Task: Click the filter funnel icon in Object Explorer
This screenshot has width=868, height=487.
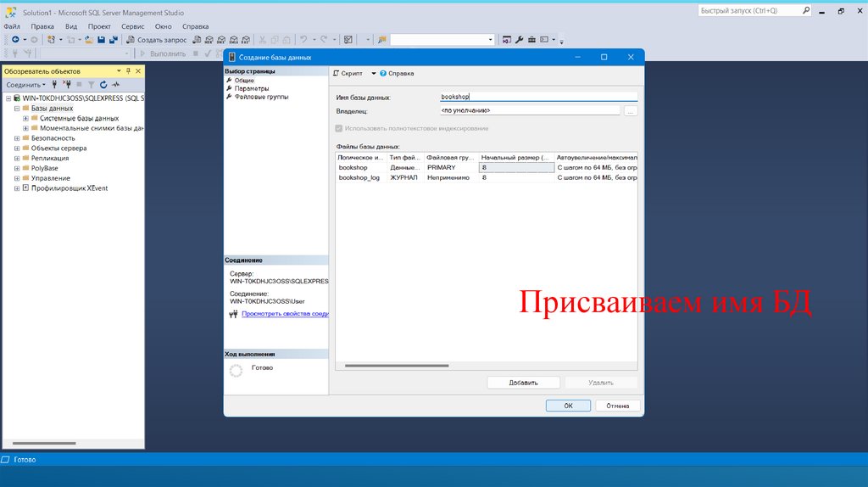Action: (92, 85)
